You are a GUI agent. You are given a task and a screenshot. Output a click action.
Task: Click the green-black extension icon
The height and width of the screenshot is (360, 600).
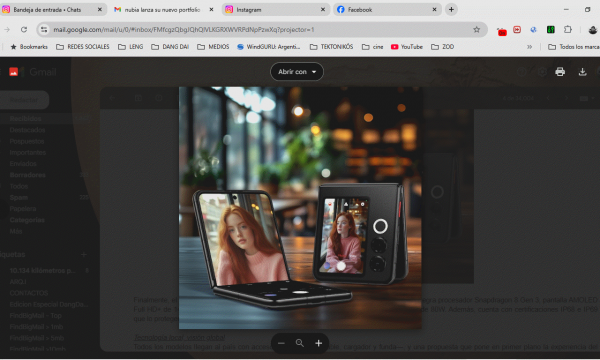pyautogui.click(x=551, y=29)
